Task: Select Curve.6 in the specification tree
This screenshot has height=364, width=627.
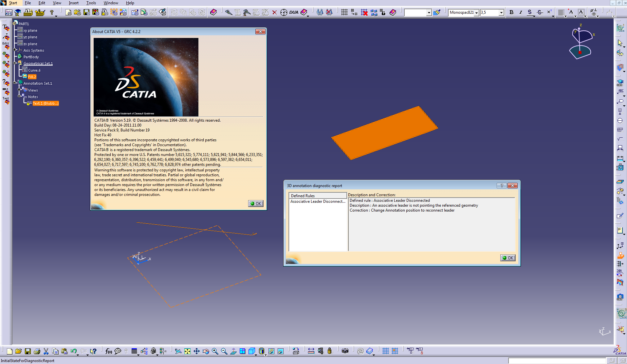Action: pyautogui.click(x=34, y=70)
